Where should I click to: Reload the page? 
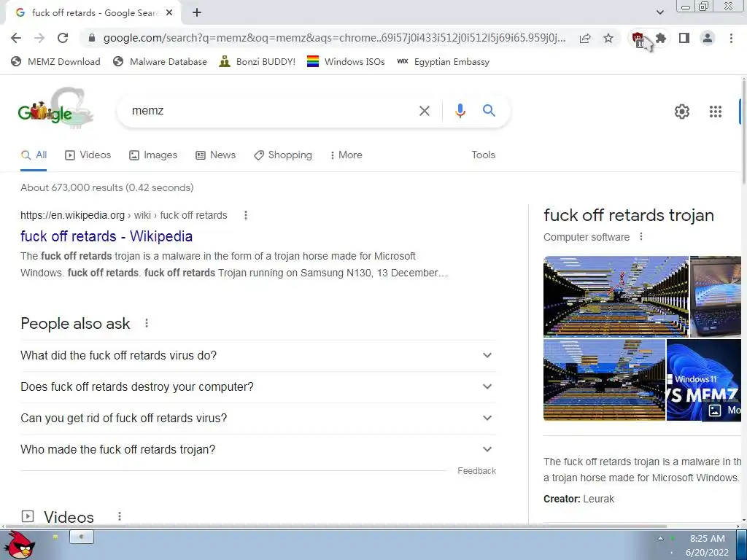point(63,38)
